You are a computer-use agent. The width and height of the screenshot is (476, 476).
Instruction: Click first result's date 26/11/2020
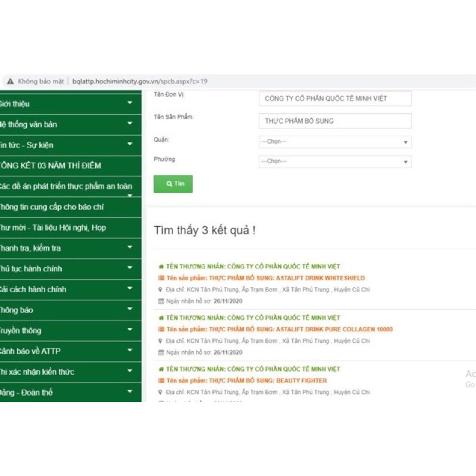(228, 301)
